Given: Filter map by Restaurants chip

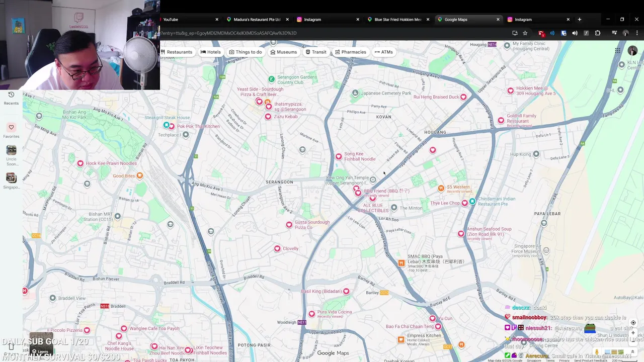Looking at the screenshot, I should (x=177, y=52).
